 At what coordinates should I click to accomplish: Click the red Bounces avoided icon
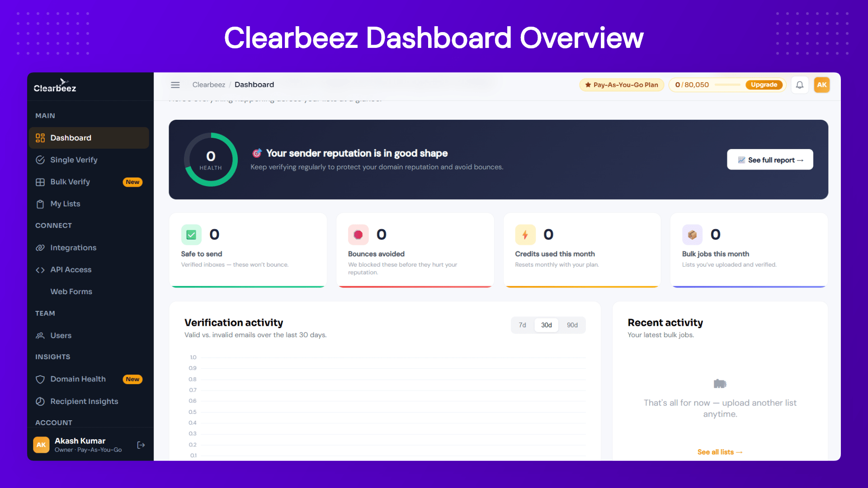tap(358, 235)
